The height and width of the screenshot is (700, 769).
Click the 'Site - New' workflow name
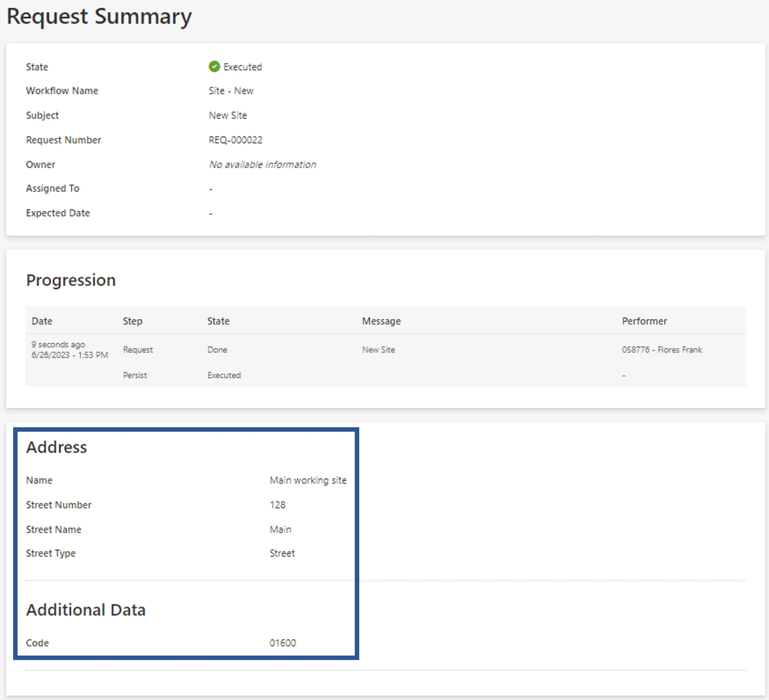(231, 91)
